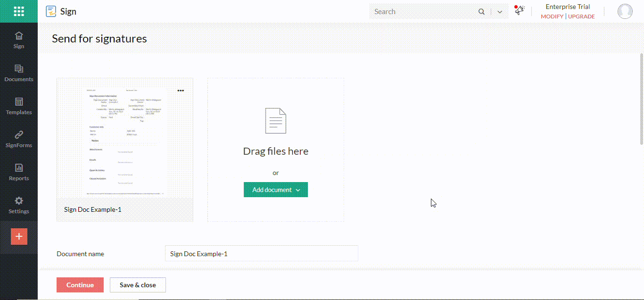The height and width of the screenshot is (300, 644).
Task: Click the Continue button
Action: (80, 285)
